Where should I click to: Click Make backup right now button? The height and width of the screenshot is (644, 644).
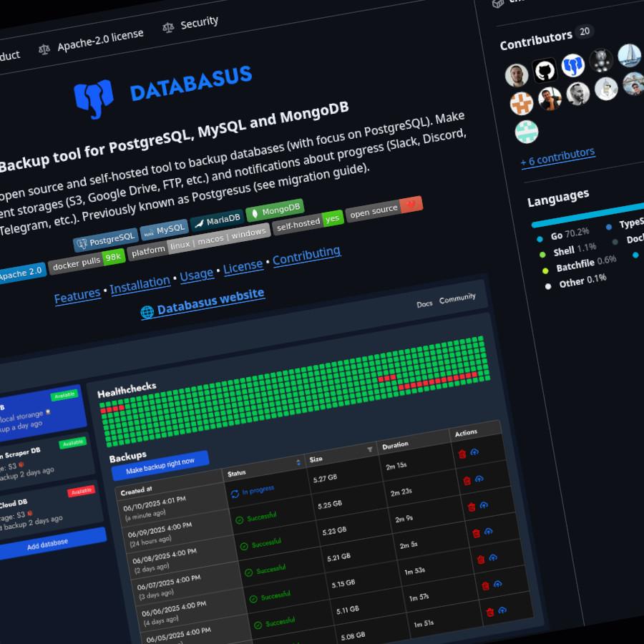click(x=160, y=464)
